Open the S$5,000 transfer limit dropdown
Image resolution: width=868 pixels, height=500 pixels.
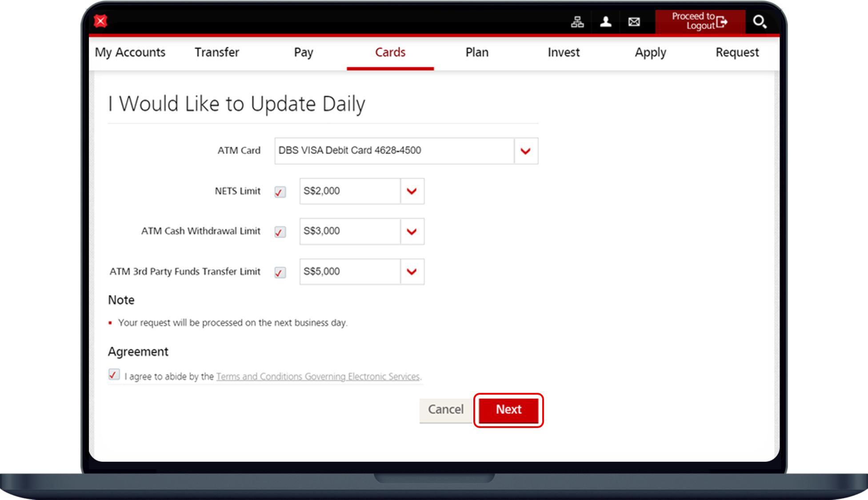tap(412, 272)
